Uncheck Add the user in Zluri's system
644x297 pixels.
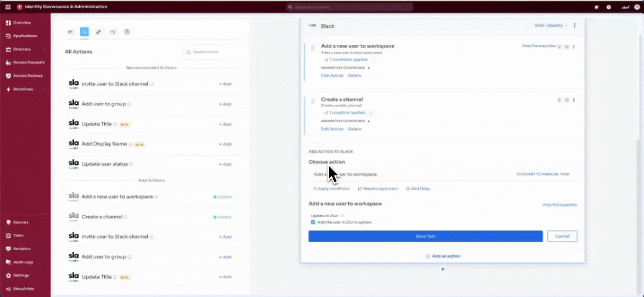pyautogui.click(x=313, y=222)
